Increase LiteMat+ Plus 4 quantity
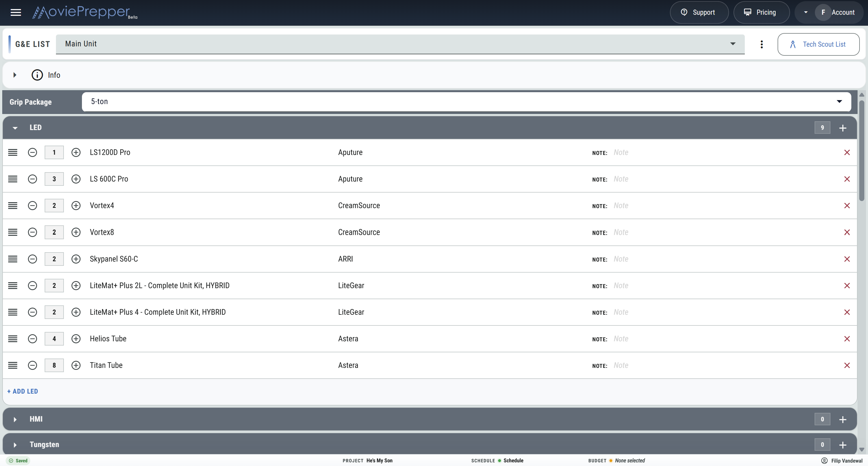Image resolution: width=868 pixels, height=466 pixels. click(76, 312)
